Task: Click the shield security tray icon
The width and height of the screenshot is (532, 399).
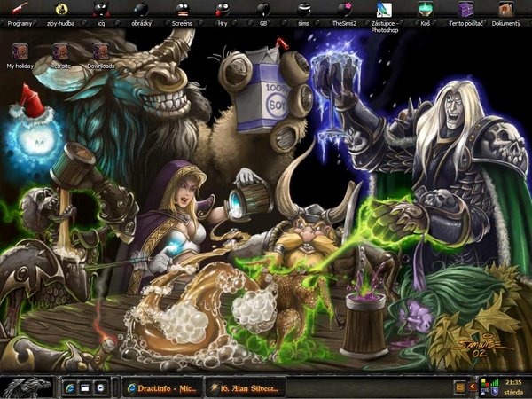Action: (x=495, y=392)
